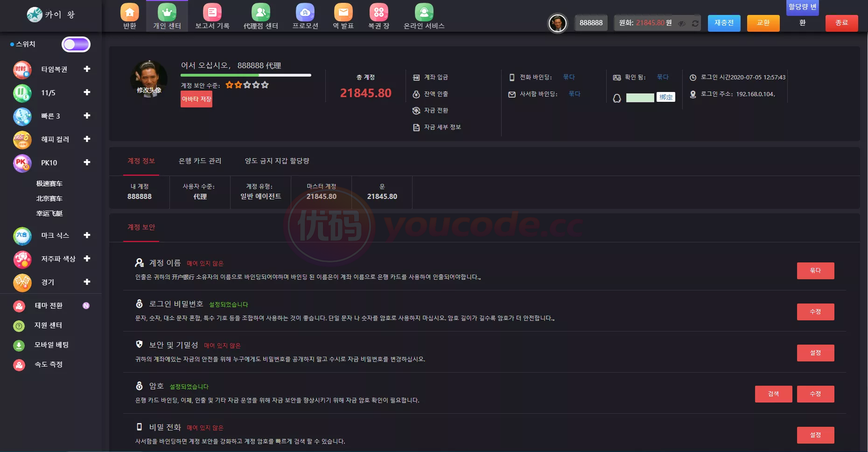This screenshot has height=452, width=868.
Task: Open 모바일 베팅 in sidebar
Action: pos(51,345)
